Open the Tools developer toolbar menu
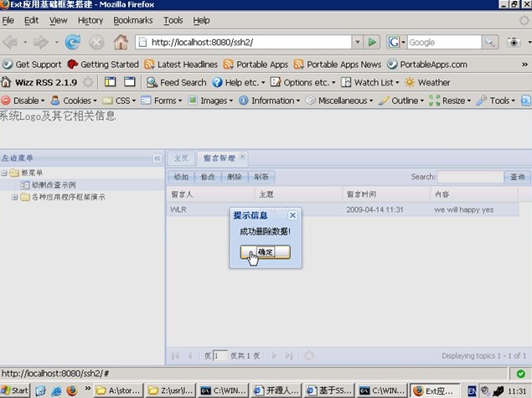Image resolution: width=532 pixels, height=398 pixels. [x=496, y=101]
